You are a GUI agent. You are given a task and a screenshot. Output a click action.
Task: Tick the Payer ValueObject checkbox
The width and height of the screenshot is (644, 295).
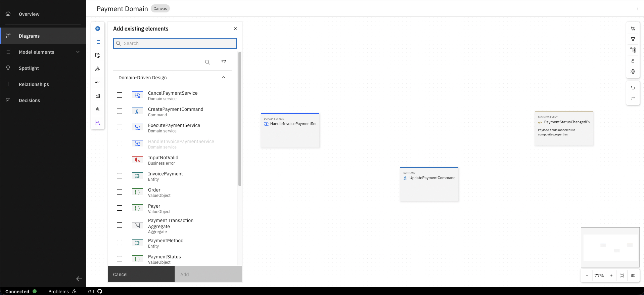(120, 208)
